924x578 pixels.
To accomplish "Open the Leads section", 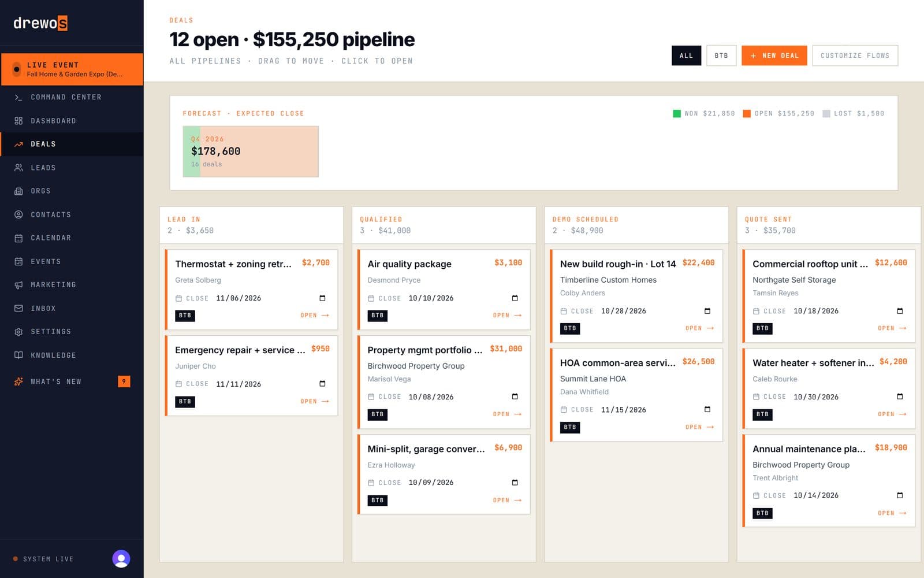I will (x=72, y=168).
